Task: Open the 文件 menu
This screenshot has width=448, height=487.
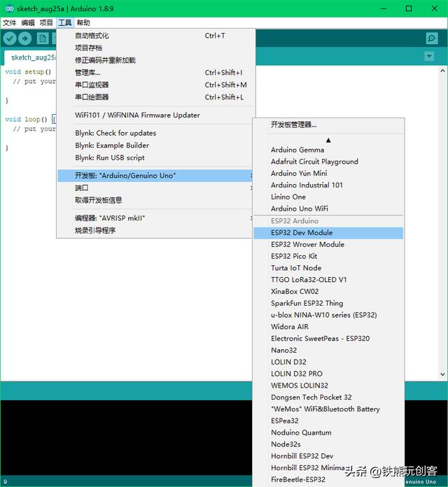Action: click(9, 22)
